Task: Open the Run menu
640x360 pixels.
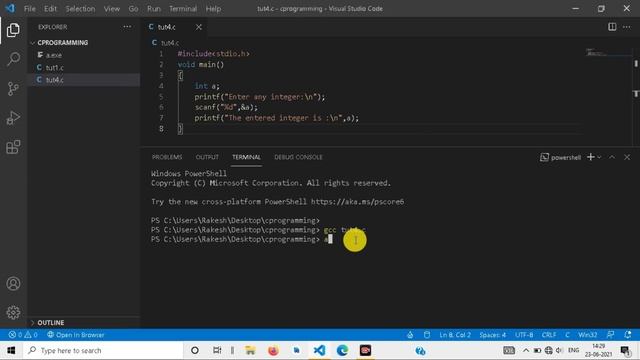Action: (153, 9)
